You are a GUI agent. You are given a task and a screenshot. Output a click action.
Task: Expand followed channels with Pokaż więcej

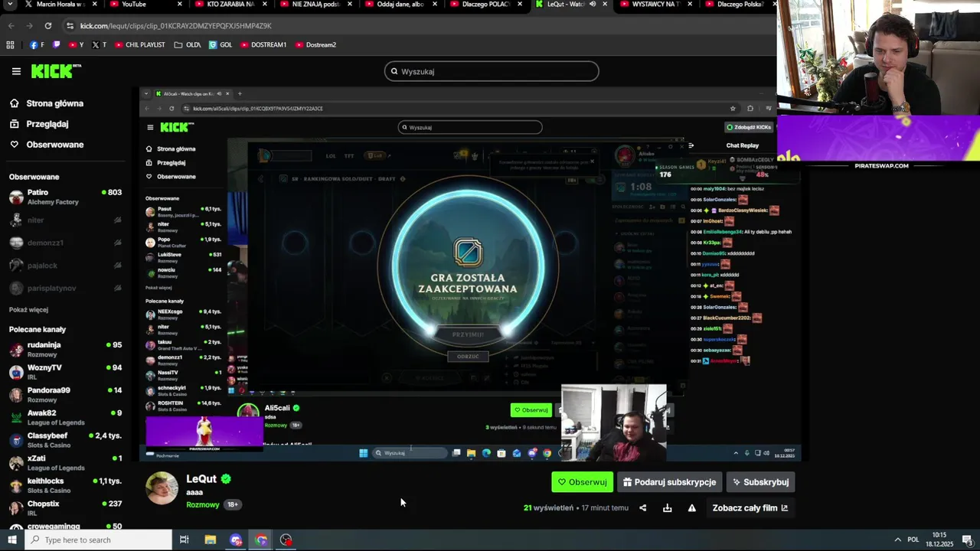[28, 310]
